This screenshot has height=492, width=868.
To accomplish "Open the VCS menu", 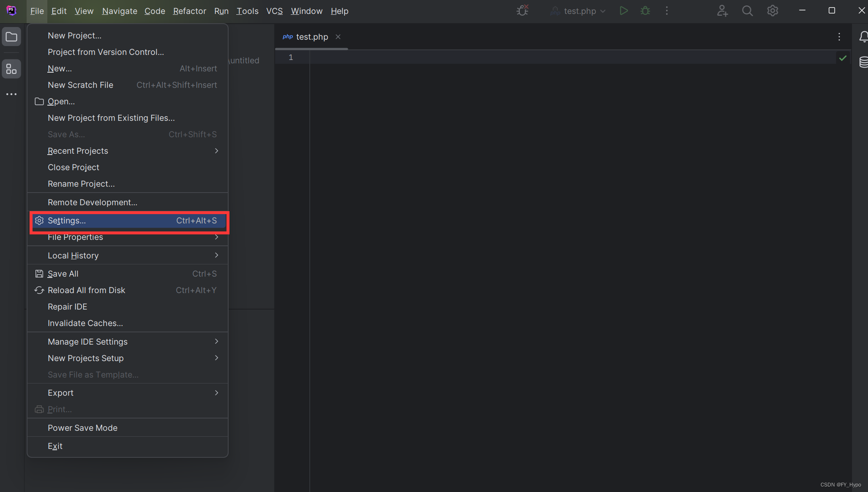I will pos(274,11).
